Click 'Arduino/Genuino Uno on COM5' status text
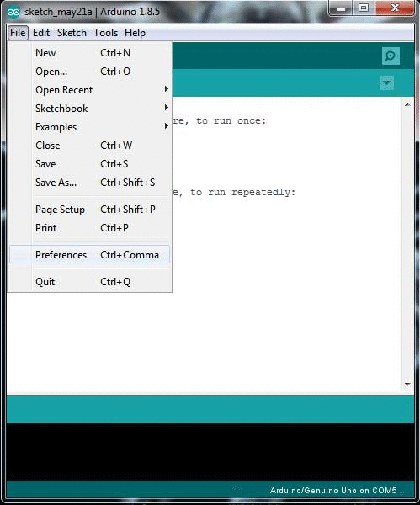 [333, 491]
